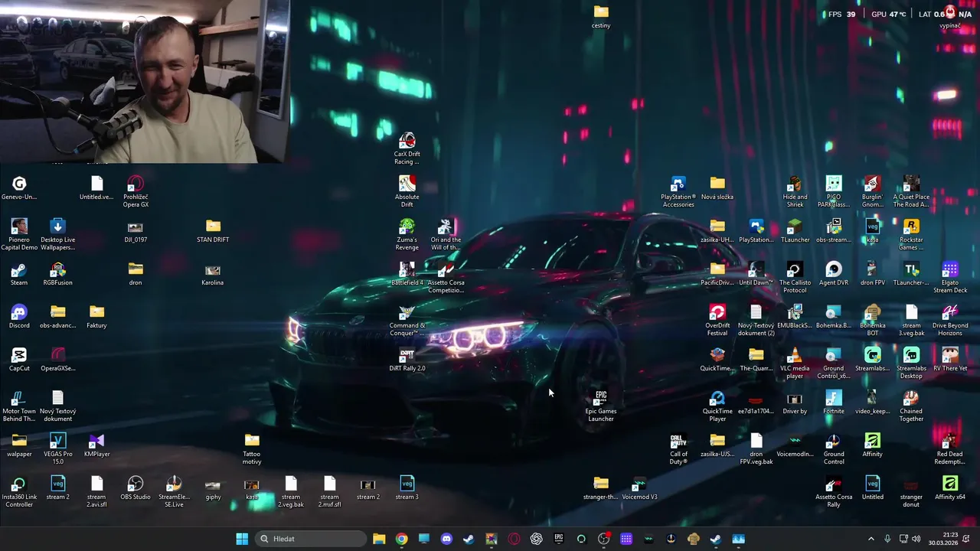This screenshot has width=980, height=551.
Task: Select the giphy file icon
Action: coord(213,489)
